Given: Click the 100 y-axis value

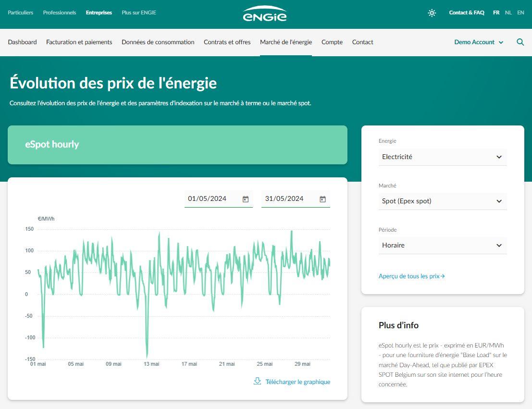Looking at the screenshot, I should point(29,250).
